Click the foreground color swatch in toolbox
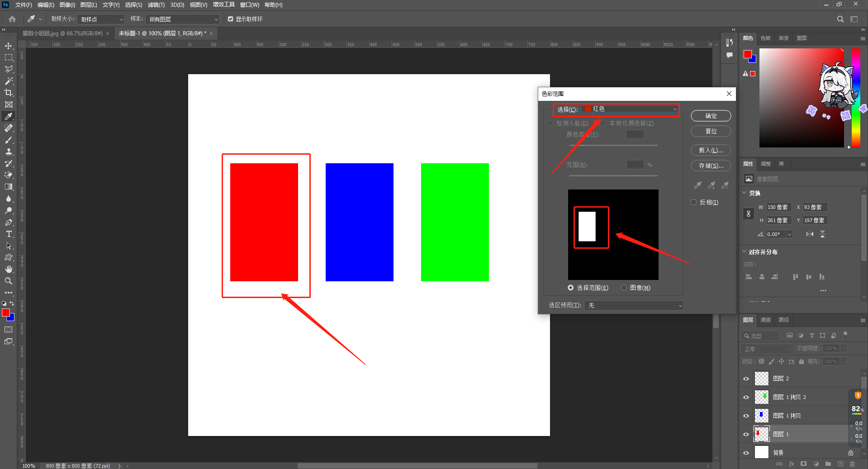 pyautogui.click(x=6, y=313)
